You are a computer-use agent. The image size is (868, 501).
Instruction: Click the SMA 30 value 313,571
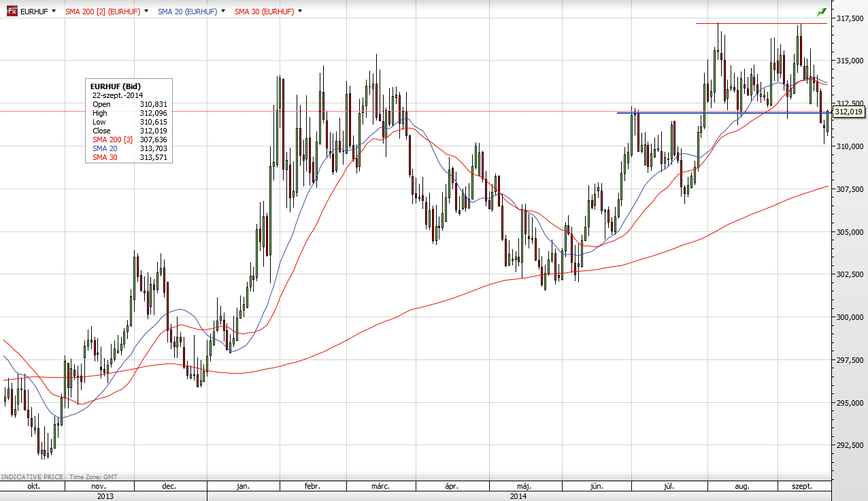(153, 157)
